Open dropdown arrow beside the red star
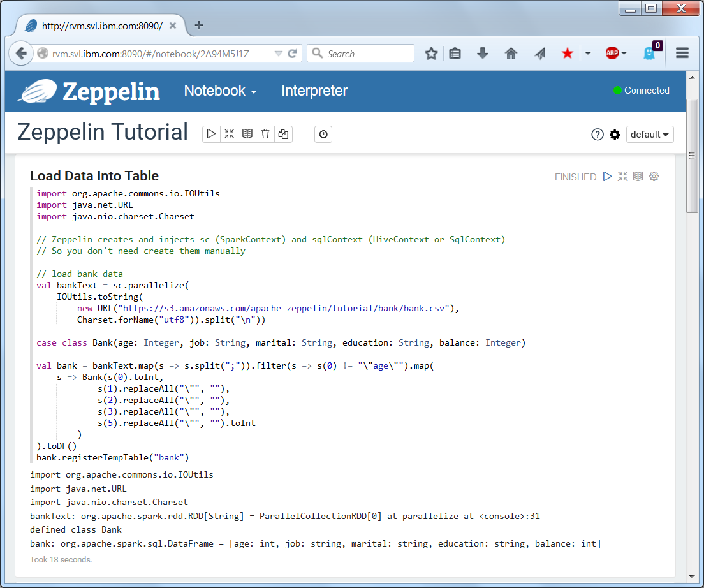This screenshot has width=704, height=588. point(588,53)
